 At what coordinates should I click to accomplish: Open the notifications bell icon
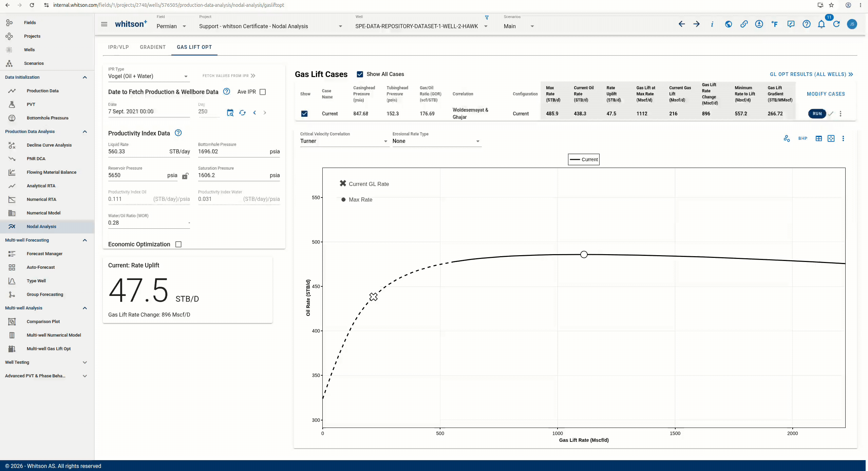(821, 24)
